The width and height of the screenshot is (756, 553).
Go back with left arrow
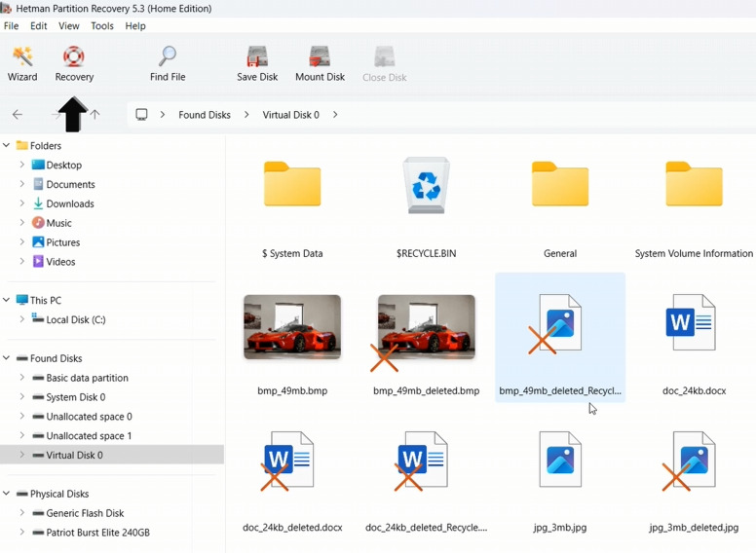(18, 115)
